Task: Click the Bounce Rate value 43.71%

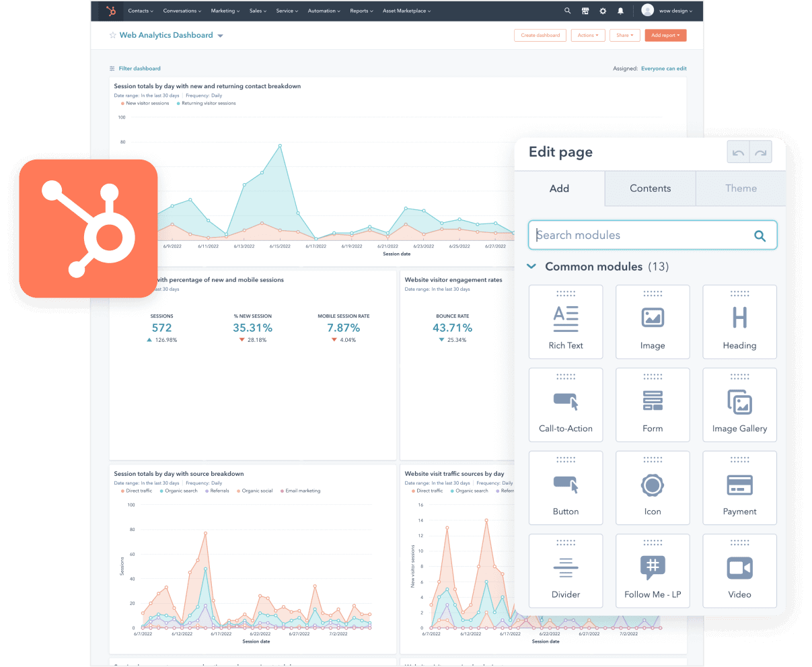Action: [x=453, y=328]
